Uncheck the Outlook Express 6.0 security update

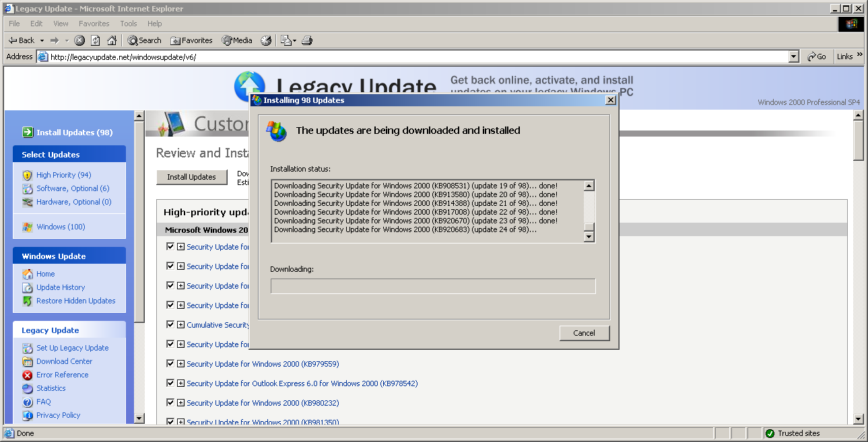click(170, 383)
